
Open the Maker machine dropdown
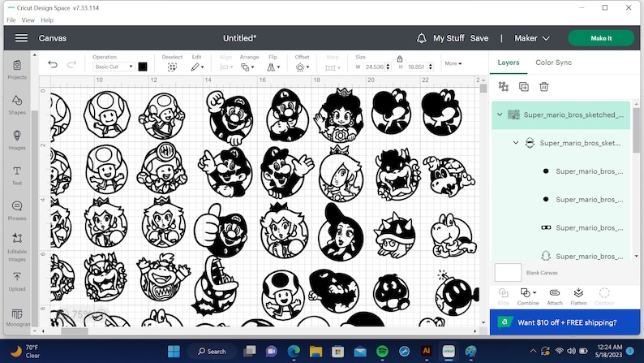click(532, 38)
